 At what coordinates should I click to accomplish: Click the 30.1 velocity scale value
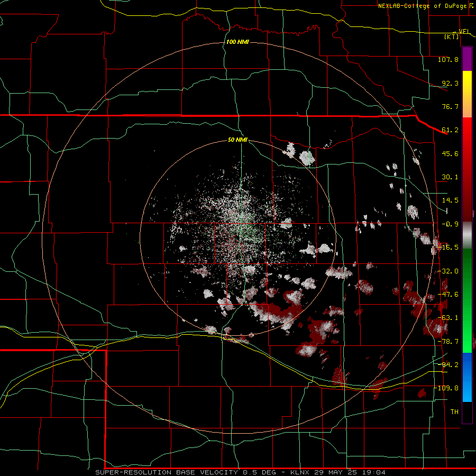[450, 177]
